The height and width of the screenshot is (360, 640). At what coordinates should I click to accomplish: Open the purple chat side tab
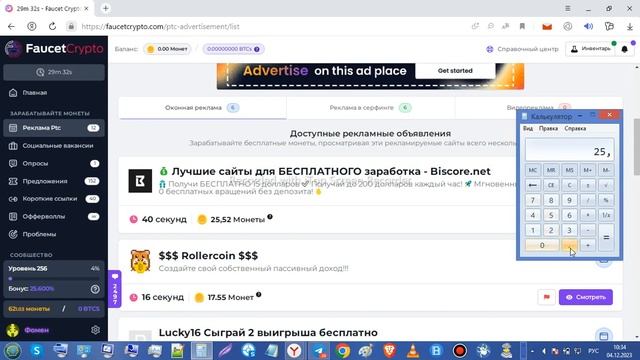tap(115, 289)
